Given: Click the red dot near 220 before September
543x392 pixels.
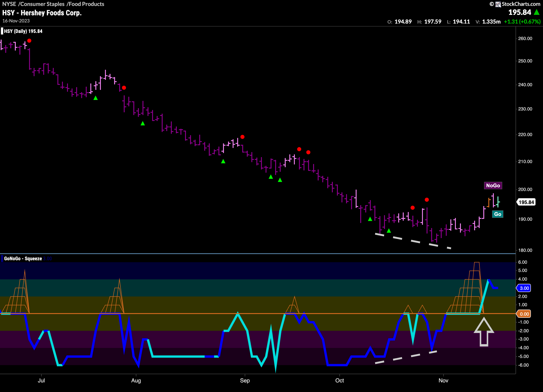Looking at the screenshot, I should 242,137.
